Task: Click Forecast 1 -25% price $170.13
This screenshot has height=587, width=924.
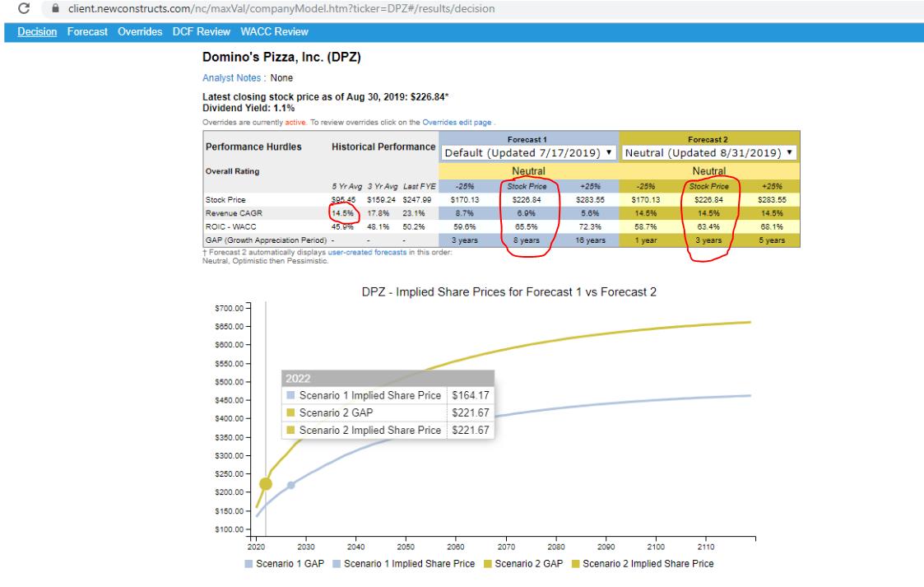Action: tap(465, 200)
